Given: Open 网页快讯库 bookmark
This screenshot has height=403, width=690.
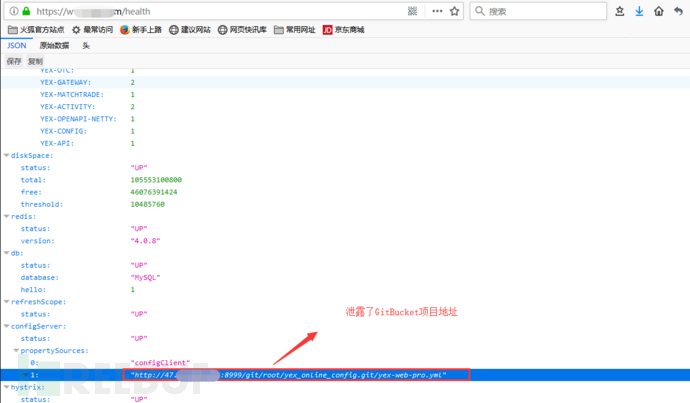Looking at the screenshot, I should (242, 29).
